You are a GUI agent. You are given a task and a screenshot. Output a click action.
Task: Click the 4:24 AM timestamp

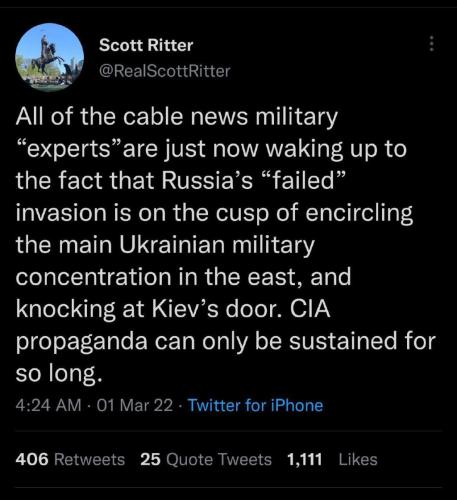[48, 405]
